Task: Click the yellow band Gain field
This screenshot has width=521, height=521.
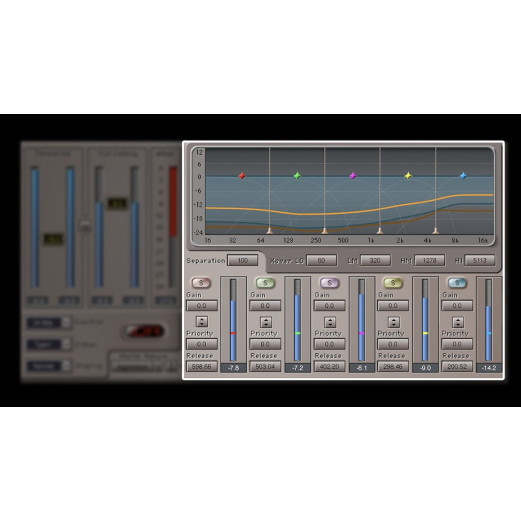Action: click(393, 306)
